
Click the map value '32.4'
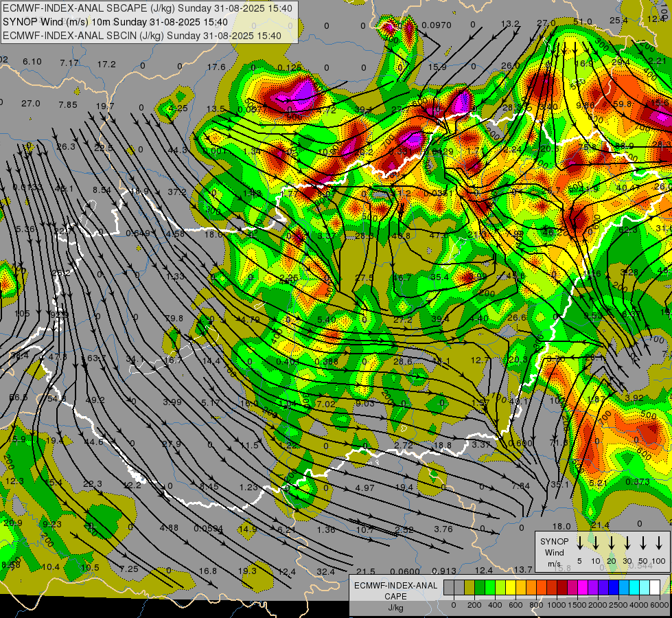326,572
